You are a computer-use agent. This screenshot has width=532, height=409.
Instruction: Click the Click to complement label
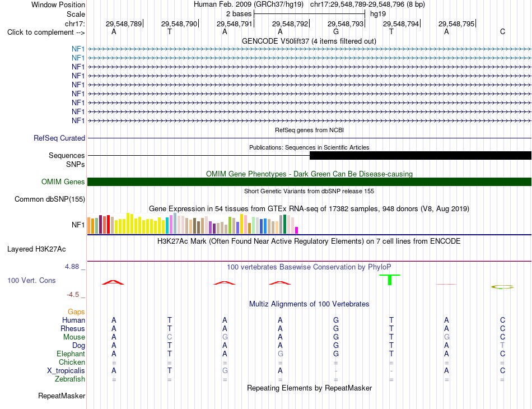click(46, 32)
